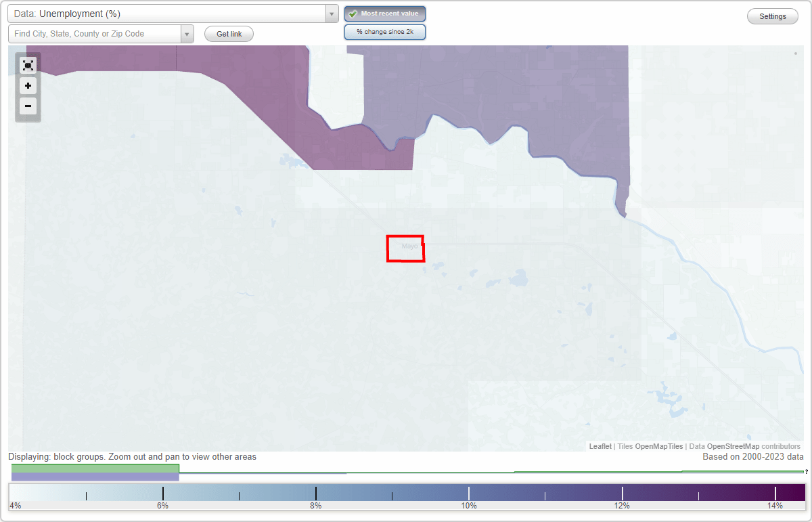Click the Get link button
This screenshot has width=812, height=522.
pyautogui.click(x=228, y=34)
